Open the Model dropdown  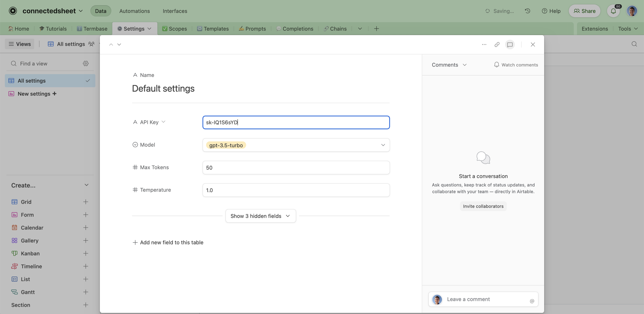pos(383,145)
